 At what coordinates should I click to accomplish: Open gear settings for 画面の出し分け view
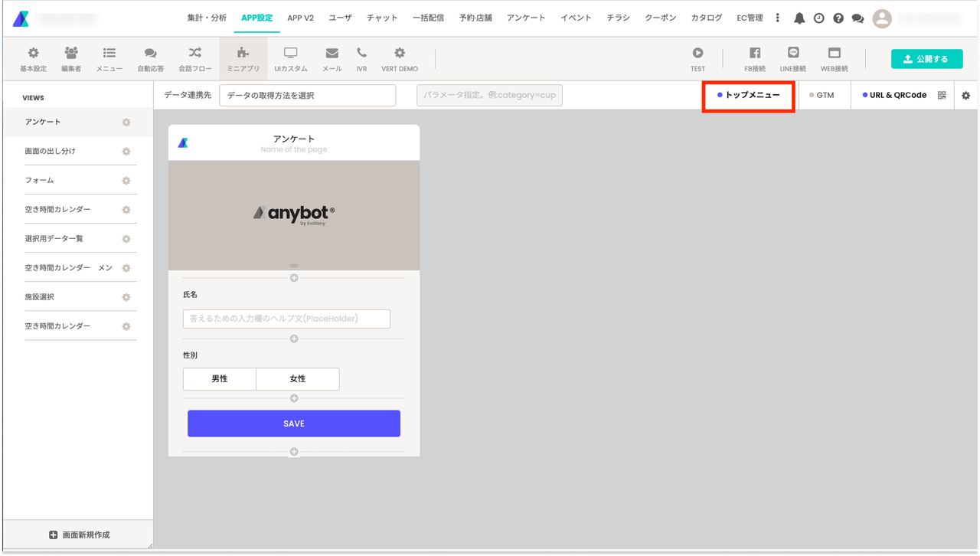tap(126, 152)
